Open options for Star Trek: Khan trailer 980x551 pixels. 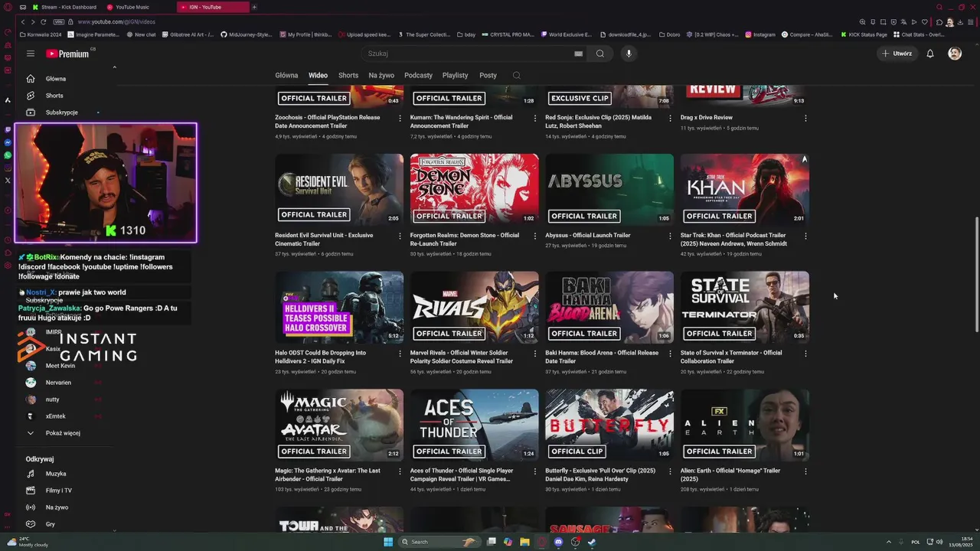tap(805, 236)
